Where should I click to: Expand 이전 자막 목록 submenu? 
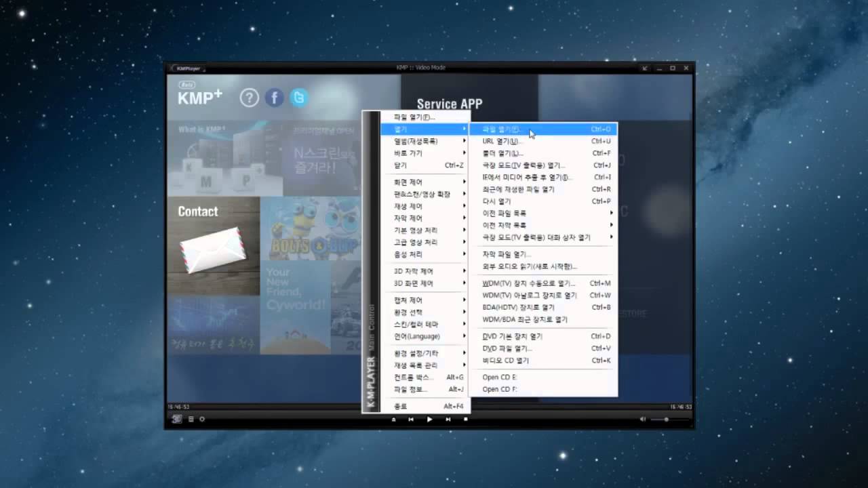[x=543, y=225]
